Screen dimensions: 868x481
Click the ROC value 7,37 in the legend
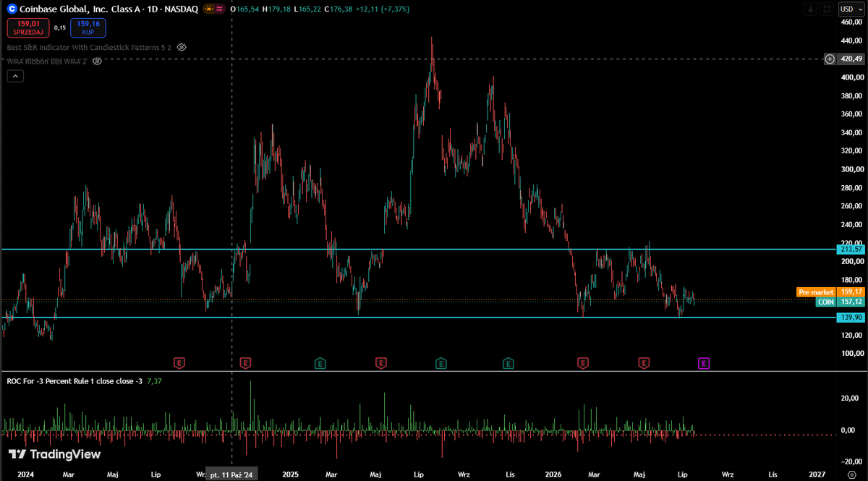153,380
